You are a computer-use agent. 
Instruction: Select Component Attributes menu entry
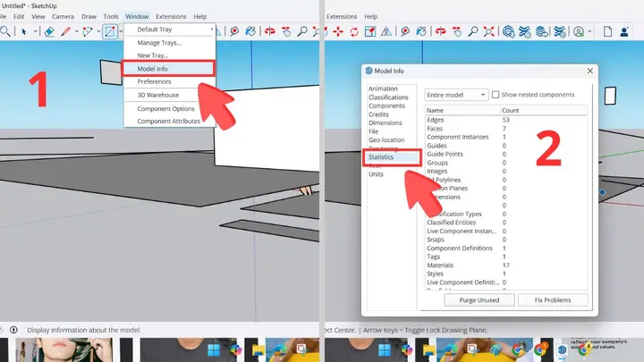(170, 121)
